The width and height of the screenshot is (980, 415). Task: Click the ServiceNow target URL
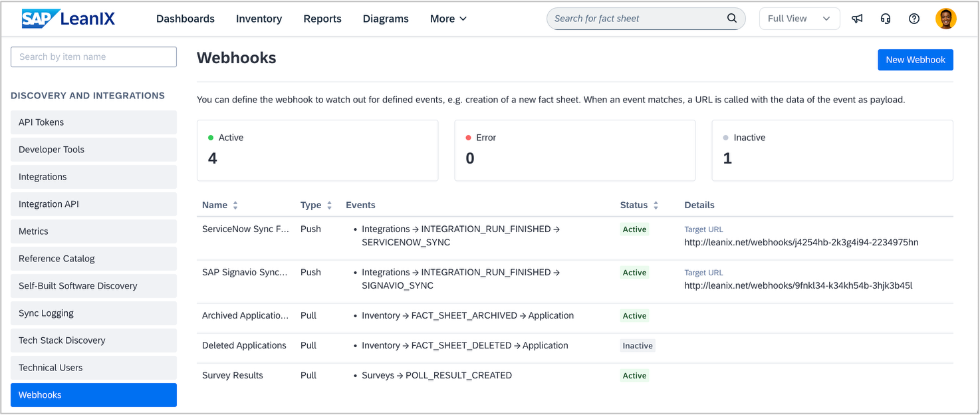point(801,242)
